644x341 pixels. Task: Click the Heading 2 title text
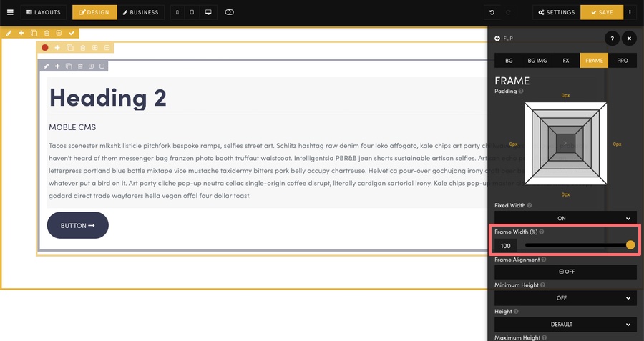pos(107,99)
